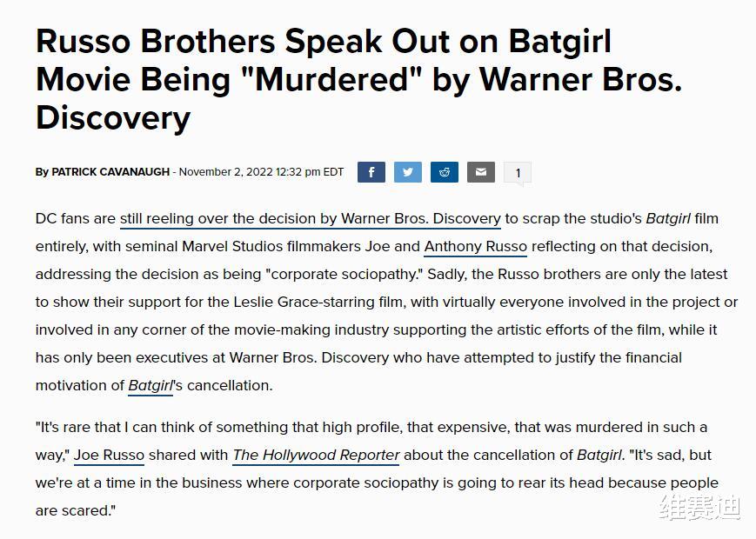Visit the Joe Russo link
Viewport: 756px width, 539px height.
coord(109,456)
